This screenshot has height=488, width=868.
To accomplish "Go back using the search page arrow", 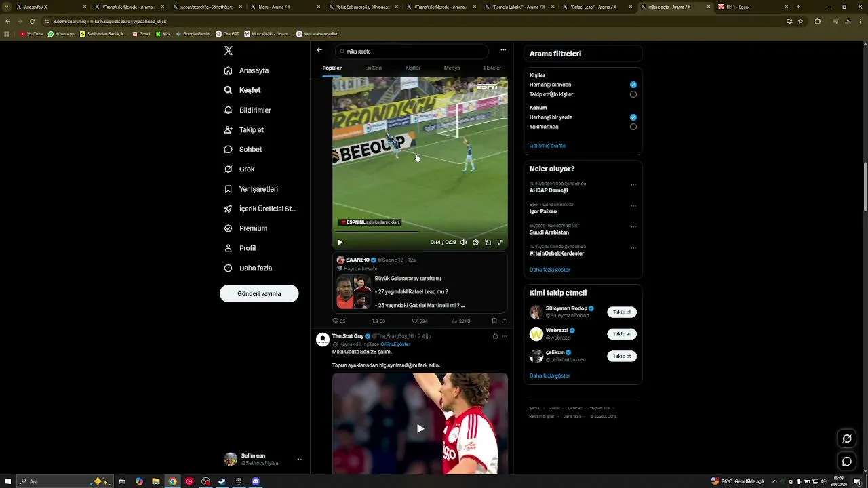I will [319, 50].
